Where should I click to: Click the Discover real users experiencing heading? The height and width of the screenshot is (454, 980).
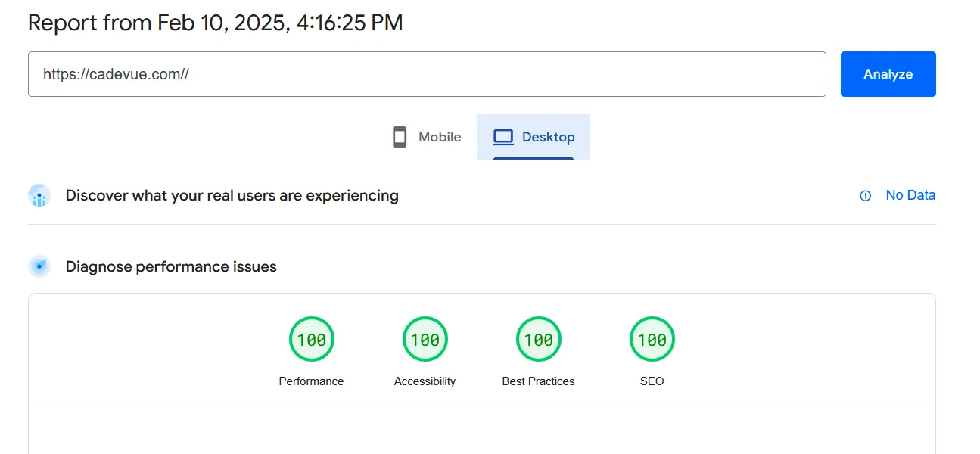click(232, 195)
